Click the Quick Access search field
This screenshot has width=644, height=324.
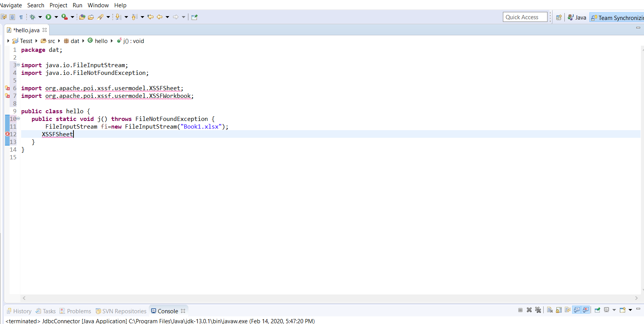pyautogui.click(x=524, y=17)
